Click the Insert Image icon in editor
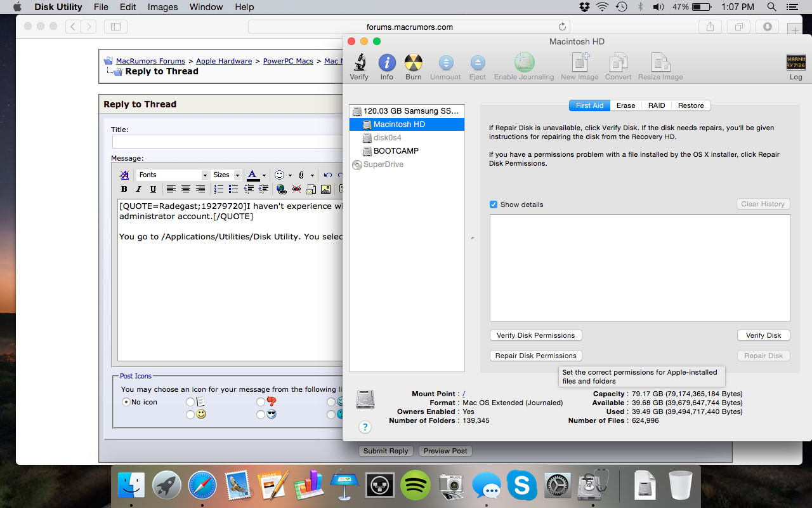This screenshot has height=508, width=812. pos(325,189)
